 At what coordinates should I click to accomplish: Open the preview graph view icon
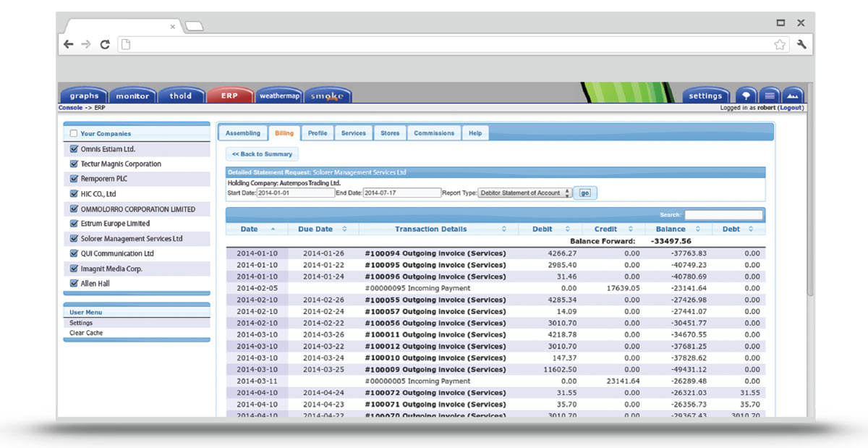(793, 96)
